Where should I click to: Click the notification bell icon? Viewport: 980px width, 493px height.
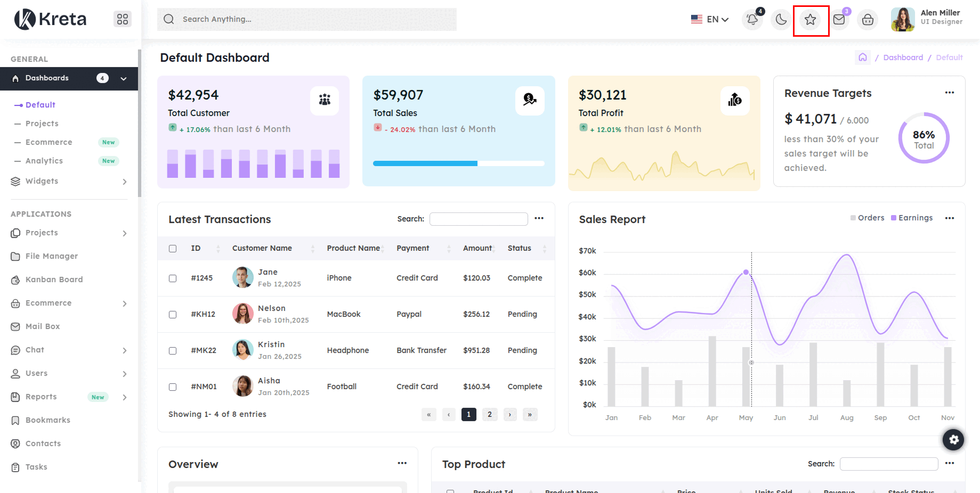point(752,20)
